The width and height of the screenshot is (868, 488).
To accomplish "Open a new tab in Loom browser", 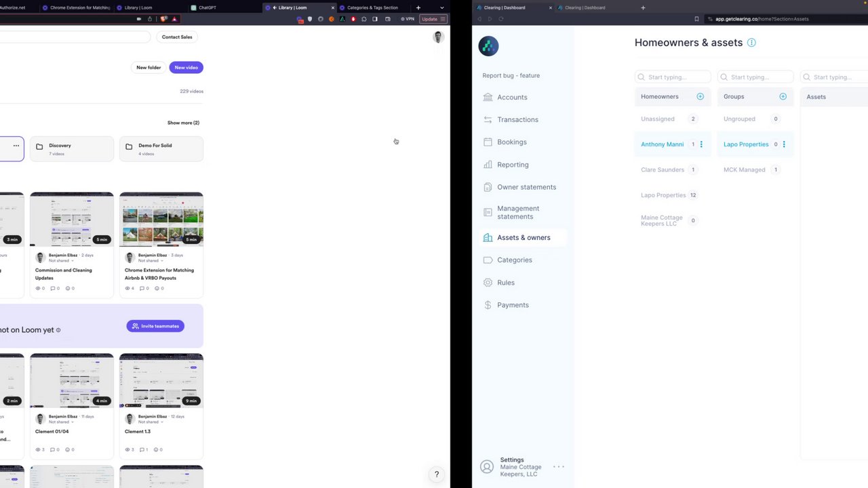I will coord(418,7).
